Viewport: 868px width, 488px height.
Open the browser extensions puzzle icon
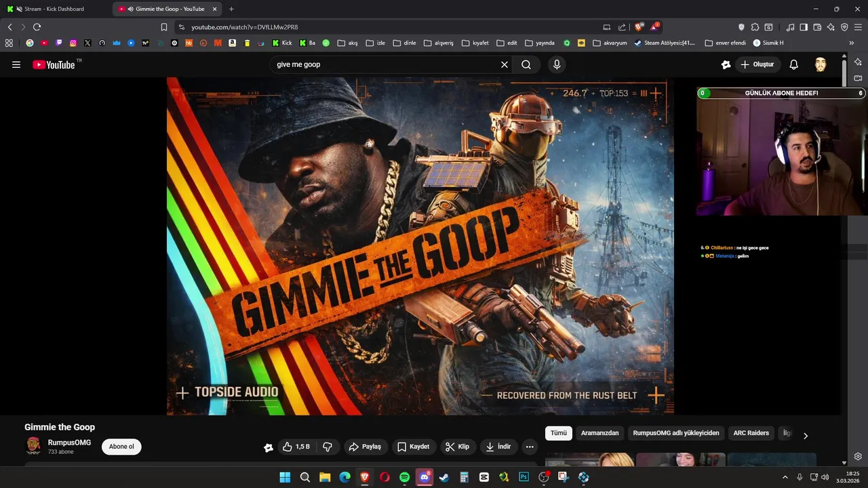pos(755,27)
